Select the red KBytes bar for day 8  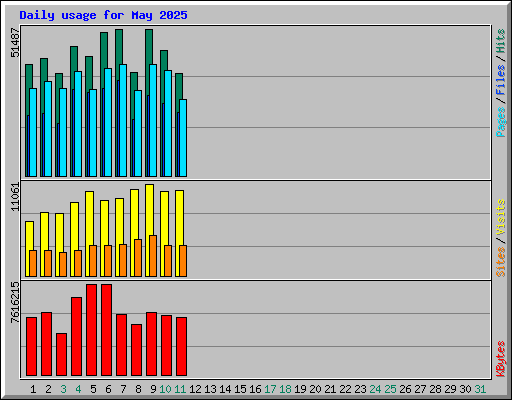(x=136, y=350)
